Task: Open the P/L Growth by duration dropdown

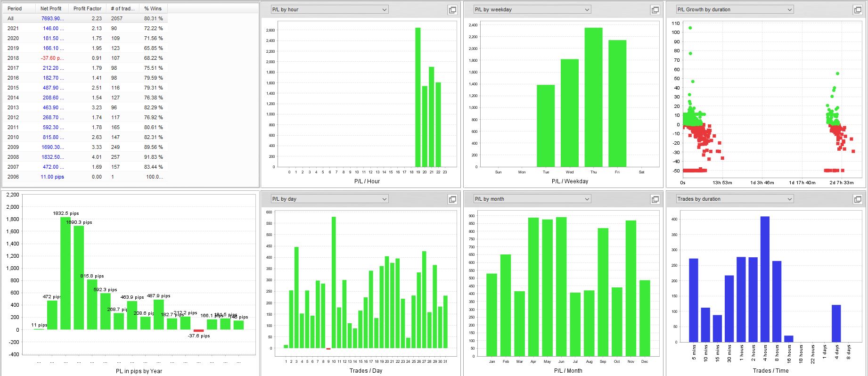Action: [x=735, y=9]
